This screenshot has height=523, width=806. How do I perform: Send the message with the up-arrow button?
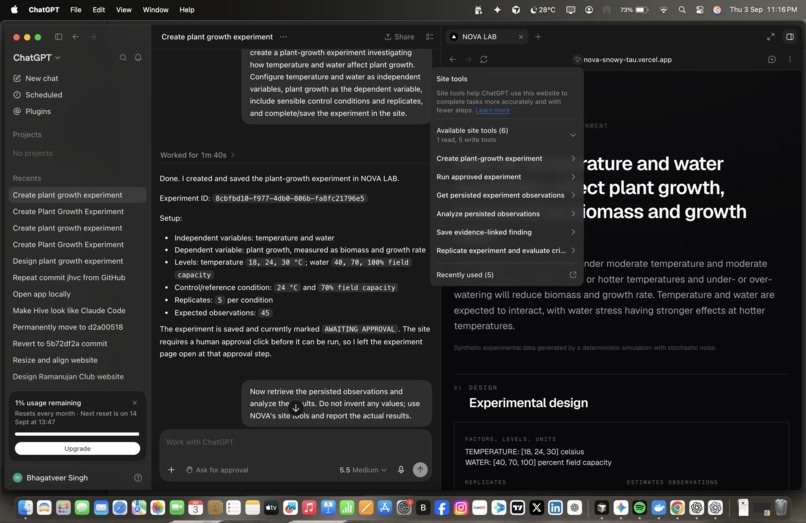point(420,470)
